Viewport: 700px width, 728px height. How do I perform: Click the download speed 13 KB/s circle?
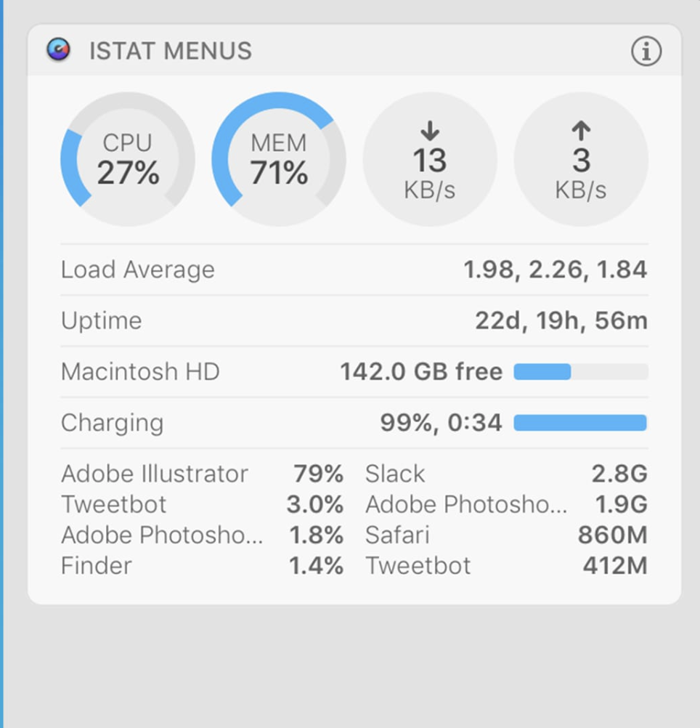click(430, 160)
